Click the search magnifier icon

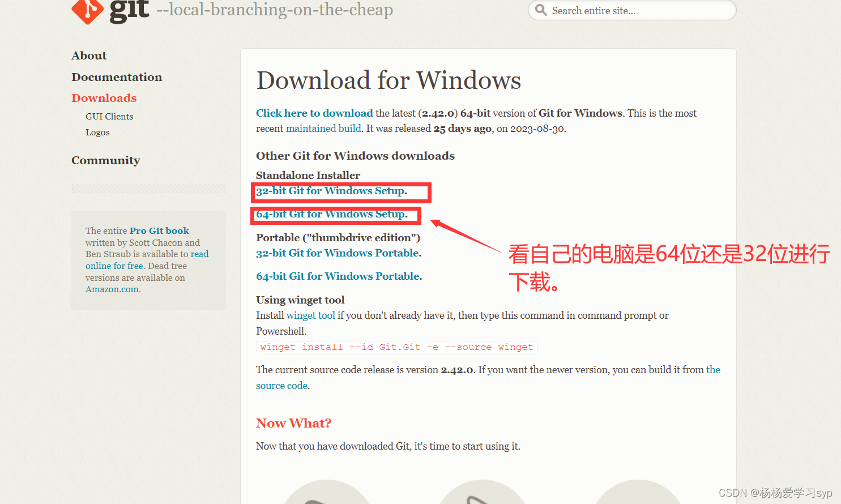click(541, 10)
